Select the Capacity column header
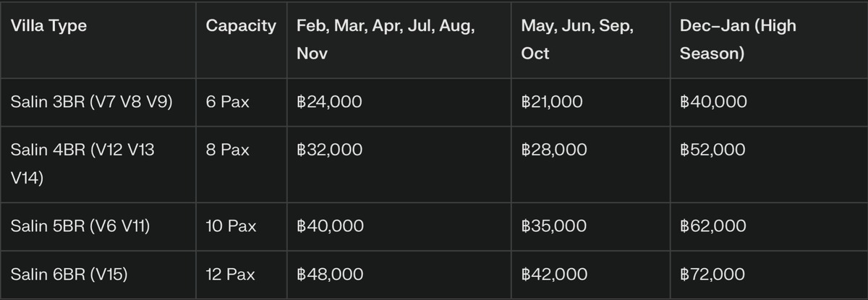 pos(241,26)
